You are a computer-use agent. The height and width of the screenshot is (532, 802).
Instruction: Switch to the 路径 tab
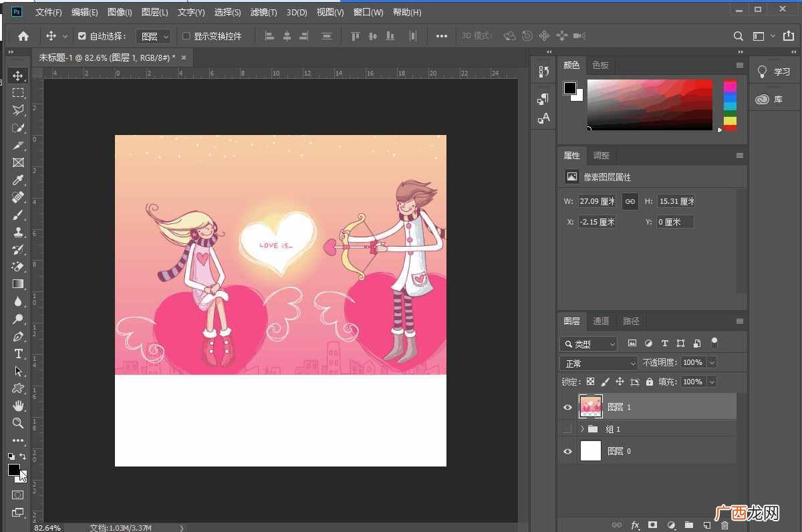click(x=632, y=321)
